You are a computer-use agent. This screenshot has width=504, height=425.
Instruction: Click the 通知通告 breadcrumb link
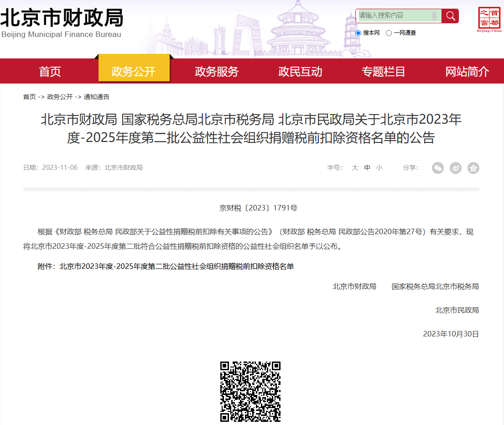point(96,97)
